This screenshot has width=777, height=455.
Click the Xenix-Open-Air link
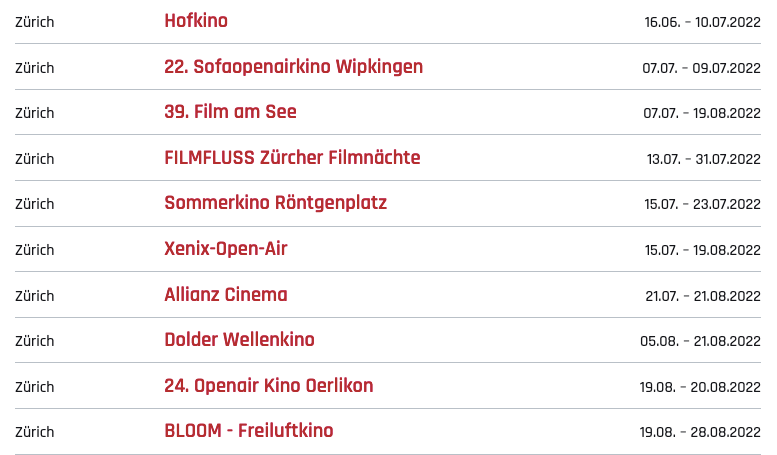[x=226, y=248]
